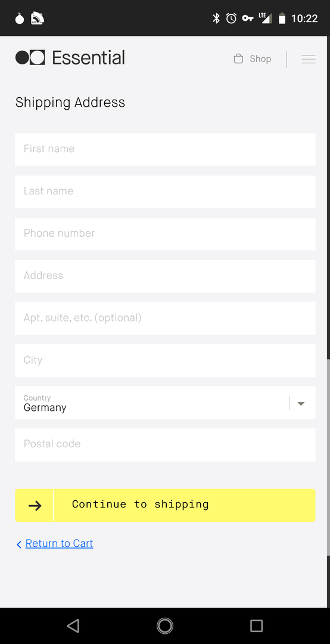Tap the alarm clock status icon
The width and height of the screenshot is (330, 644).
[232, 18]
